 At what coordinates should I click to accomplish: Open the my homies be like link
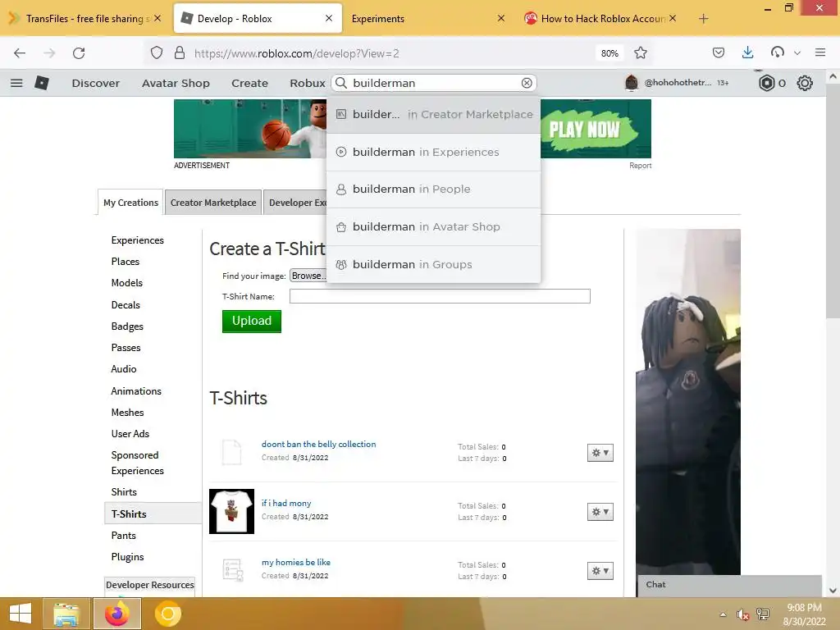[x=295, y=562]
